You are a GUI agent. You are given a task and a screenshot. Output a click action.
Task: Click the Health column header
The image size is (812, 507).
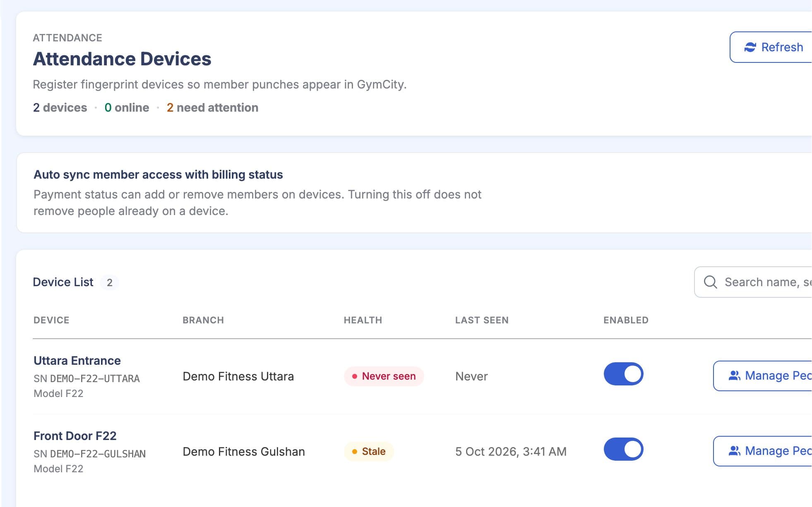[x=363, y=320]
